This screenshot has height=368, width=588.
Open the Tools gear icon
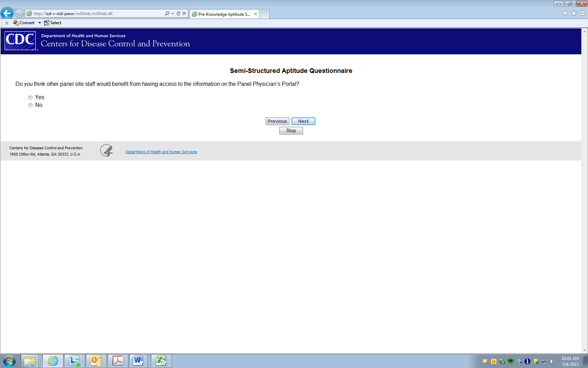(x=582, y=13)
